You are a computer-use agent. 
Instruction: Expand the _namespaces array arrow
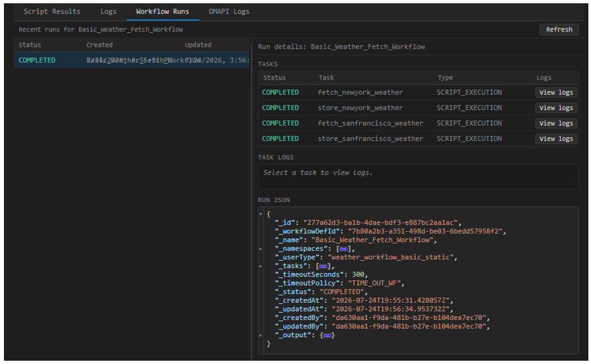pos(261,249)
